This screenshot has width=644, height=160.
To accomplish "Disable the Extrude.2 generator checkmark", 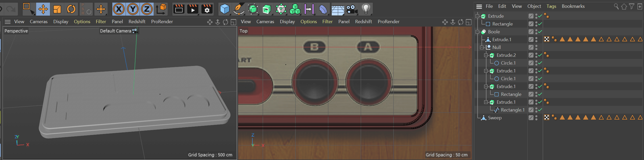I will pos(540,55).
